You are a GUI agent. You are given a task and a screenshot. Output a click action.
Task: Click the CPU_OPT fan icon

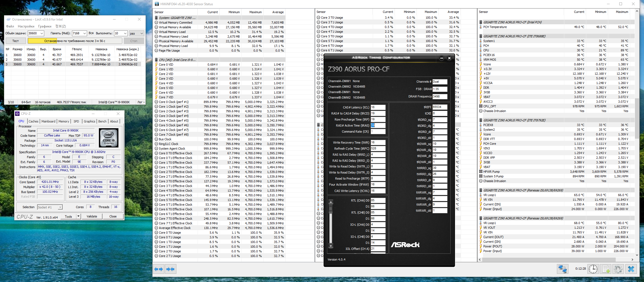[x=481, y=106]
